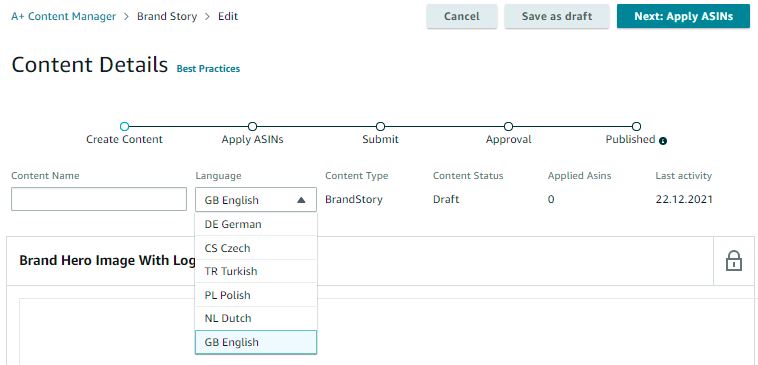
Task: Click the Content Details page title
Action: pos(90,65)
